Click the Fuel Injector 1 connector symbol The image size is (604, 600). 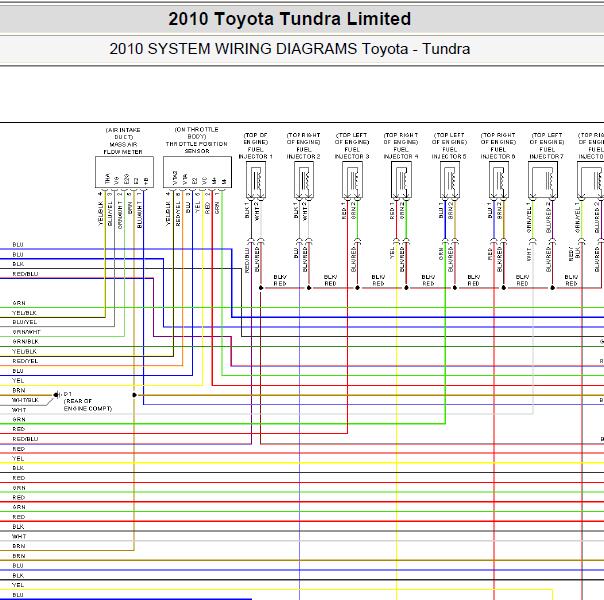pyautogui.click(x=256, y=181)
